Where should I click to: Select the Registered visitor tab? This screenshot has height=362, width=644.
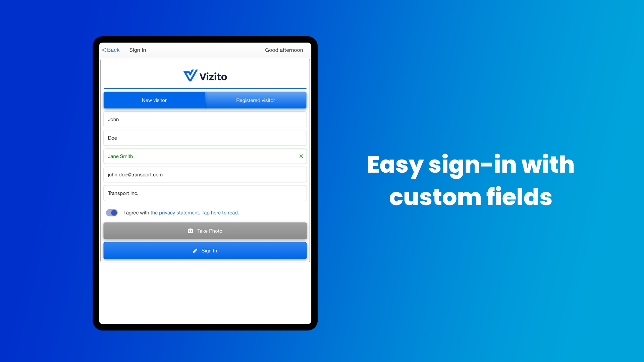tap(255, 100)
